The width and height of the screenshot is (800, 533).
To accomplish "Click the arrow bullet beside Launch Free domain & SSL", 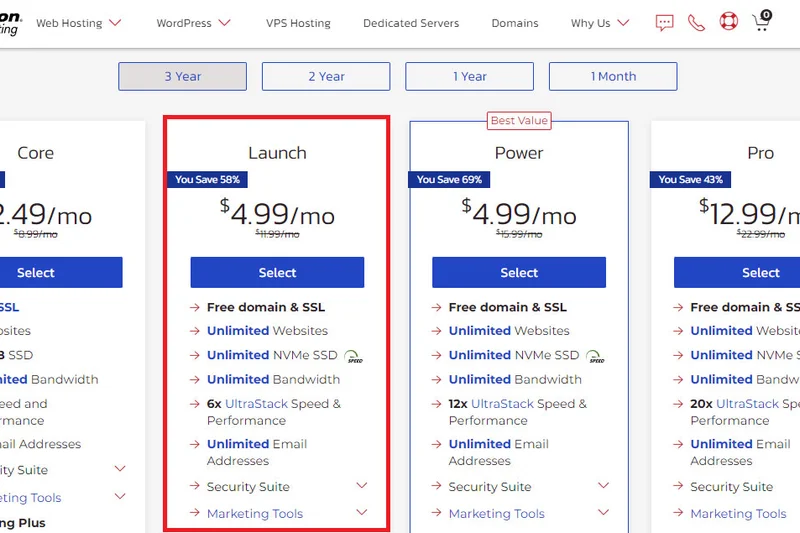I will click(196, 307).
